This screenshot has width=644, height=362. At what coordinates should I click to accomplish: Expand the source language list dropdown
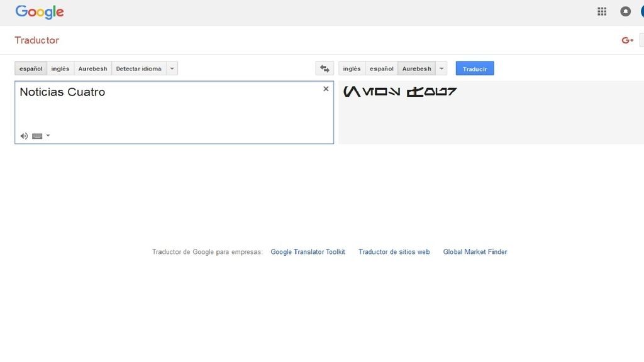pos(172,69)
